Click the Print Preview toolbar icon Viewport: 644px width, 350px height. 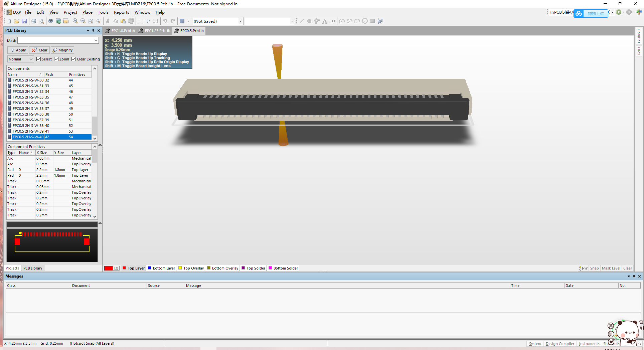pyautogui.click(x=41, y=21)
